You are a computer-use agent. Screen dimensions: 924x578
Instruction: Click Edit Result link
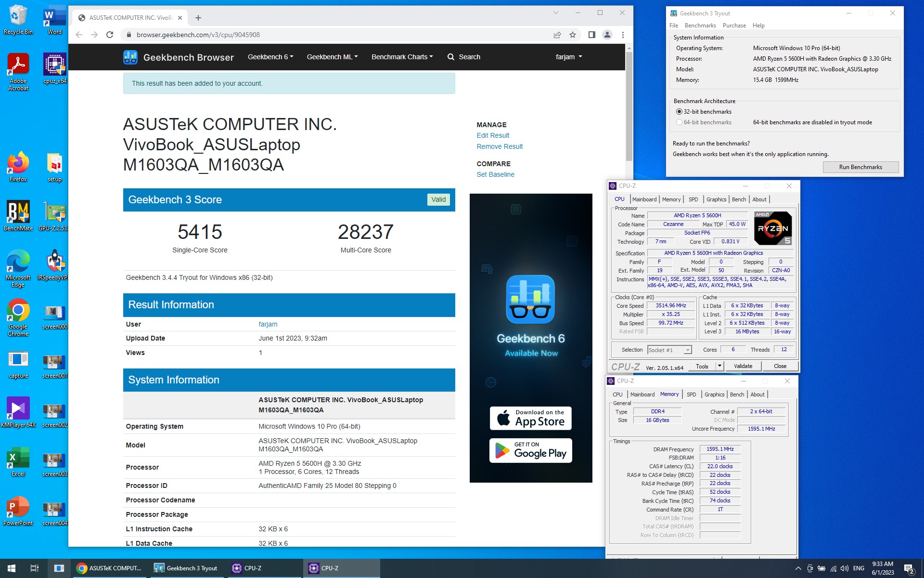tap(493, 135)
